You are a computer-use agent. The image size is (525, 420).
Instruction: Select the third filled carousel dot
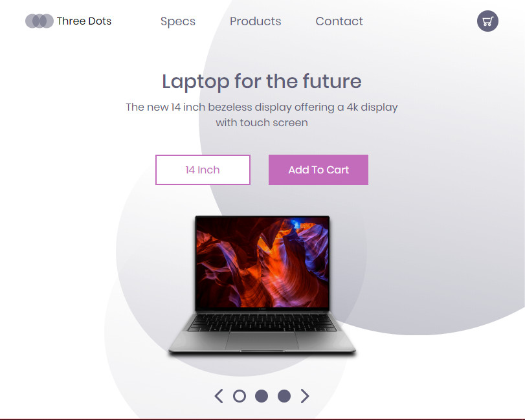click(x=284, y=396)
